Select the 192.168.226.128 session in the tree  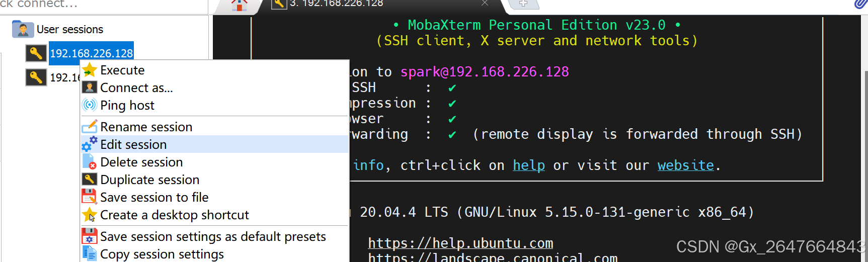(x=91, y=53)
